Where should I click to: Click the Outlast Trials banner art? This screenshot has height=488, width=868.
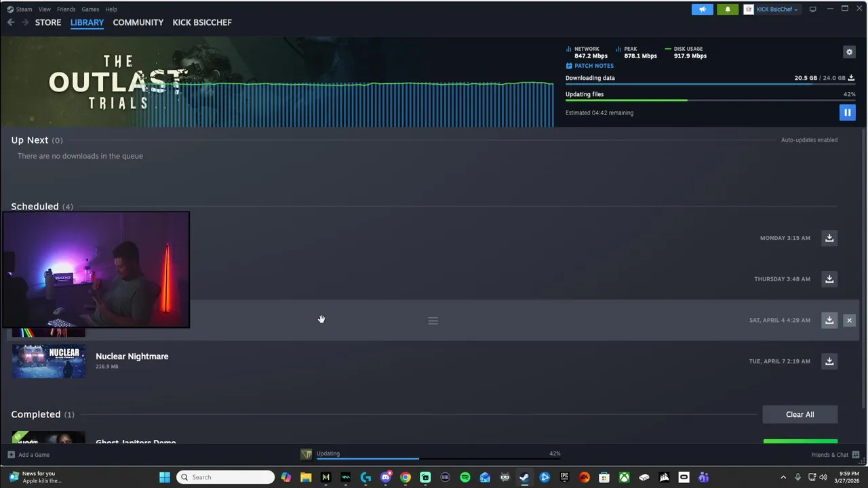tap(115, 82)
